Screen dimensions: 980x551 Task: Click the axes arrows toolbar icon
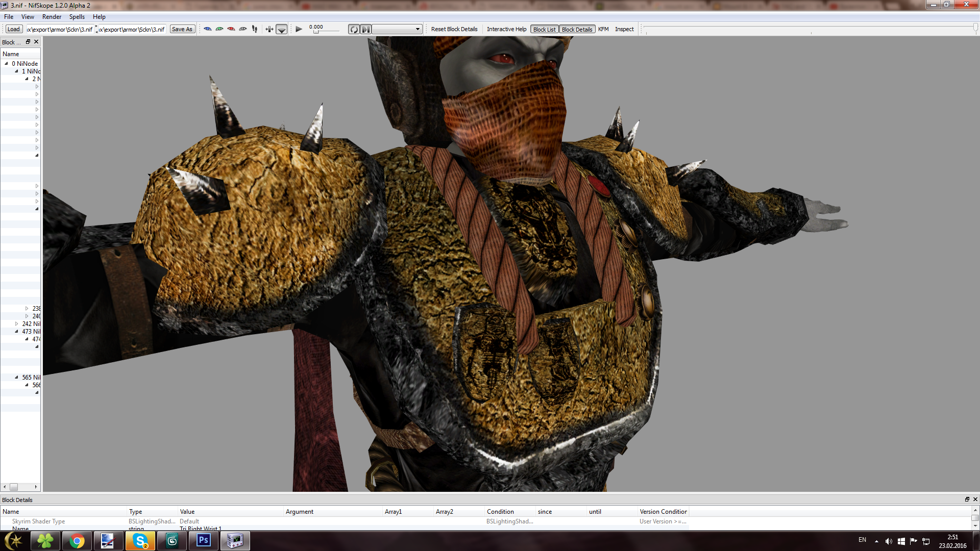tap(269, 29)
